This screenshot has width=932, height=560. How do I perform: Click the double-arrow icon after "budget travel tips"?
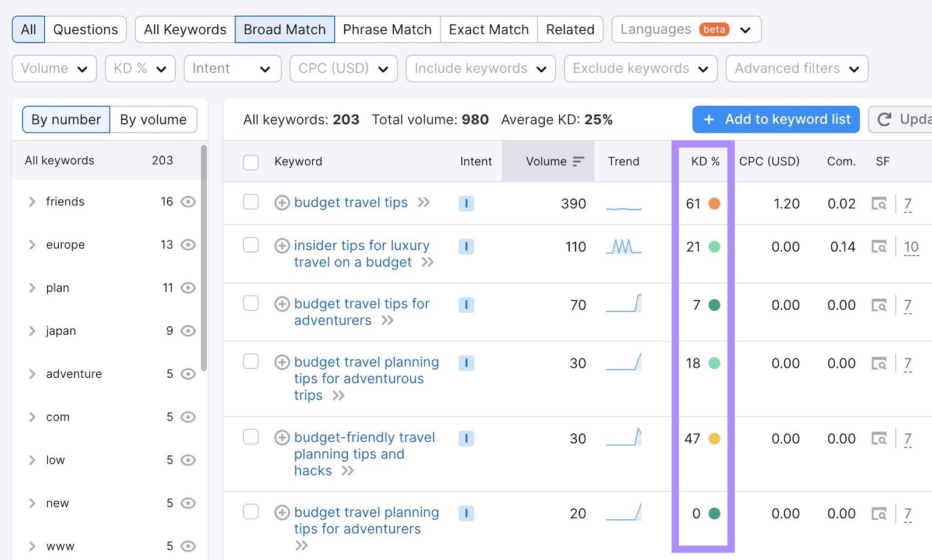coord(425,203)
